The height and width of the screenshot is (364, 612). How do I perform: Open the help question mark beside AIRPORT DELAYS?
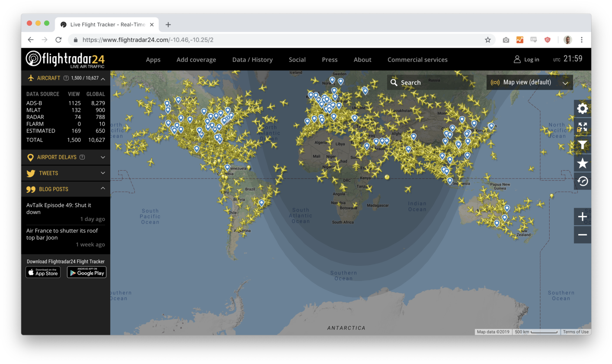[82, 157]
